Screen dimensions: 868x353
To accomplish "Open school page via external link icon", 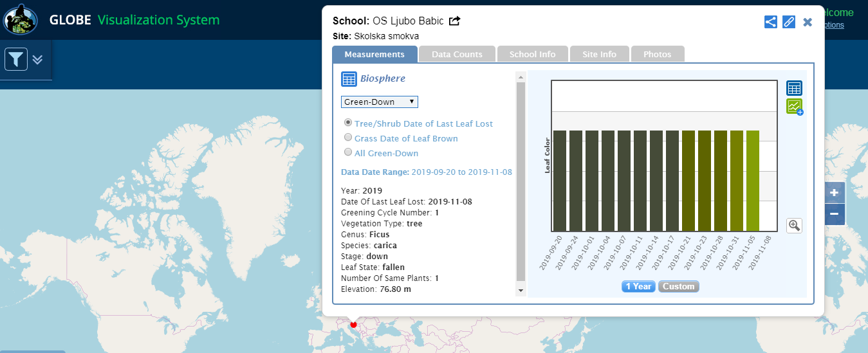I will click(454, 21).
